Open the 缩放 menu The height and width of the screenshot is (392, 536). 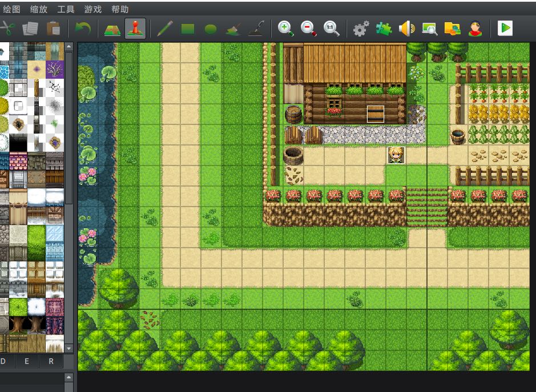(39, 9)
